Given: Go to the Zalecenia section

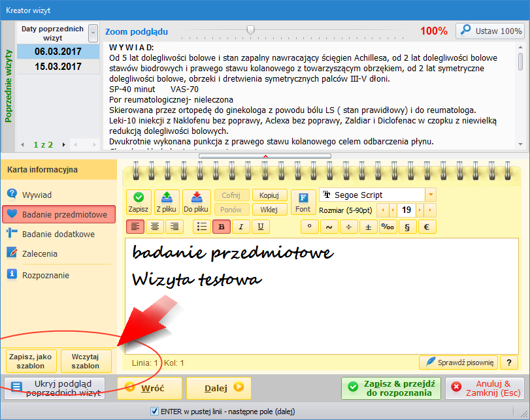Looking at the screenshot, I should (40, 253).
